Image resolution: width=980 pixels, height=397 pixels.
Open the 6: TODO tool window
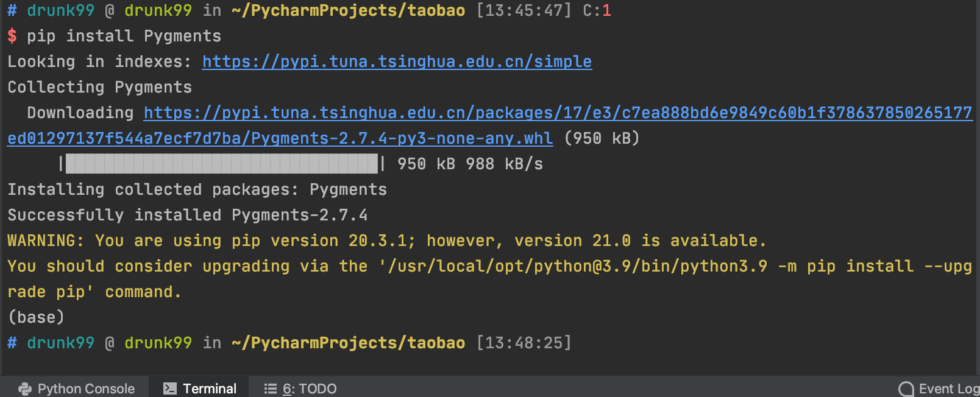pos(309,388)
